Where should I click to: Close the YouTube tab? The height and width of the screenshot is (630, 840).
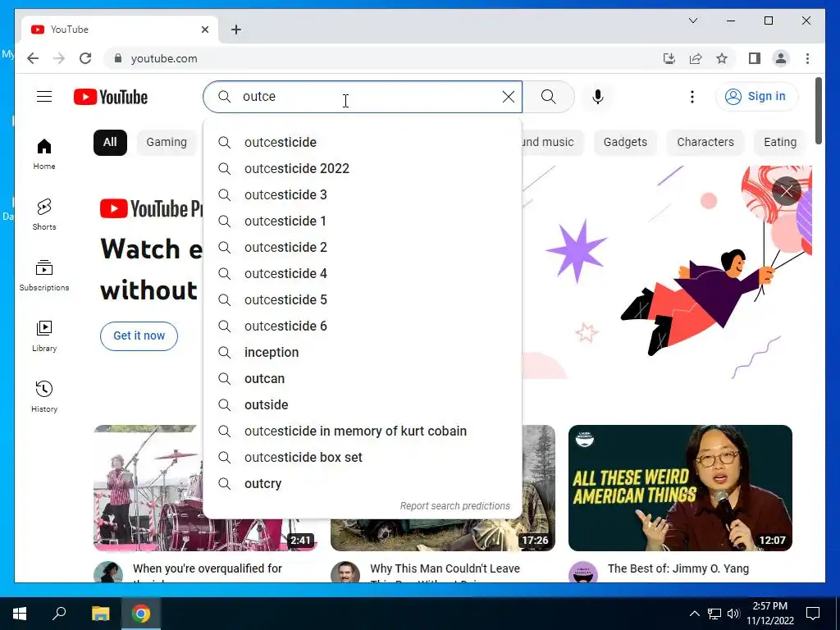coord(204,30)
